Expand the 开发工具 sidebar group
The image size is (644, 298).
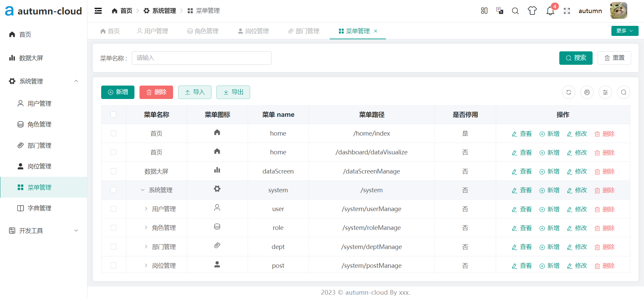click(x=43, y=231)
